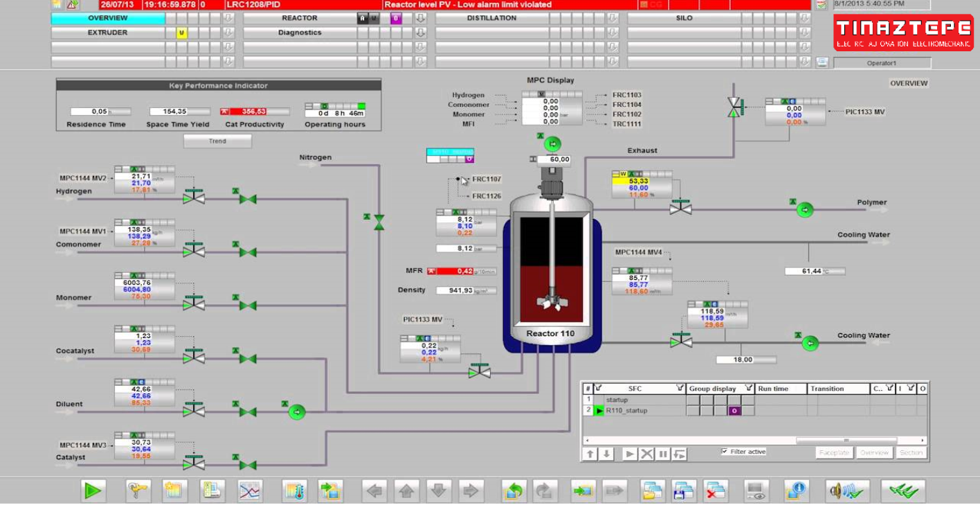
Task: Acknowledge the horn with the speaker icon
Action: (x=848, y=491)
